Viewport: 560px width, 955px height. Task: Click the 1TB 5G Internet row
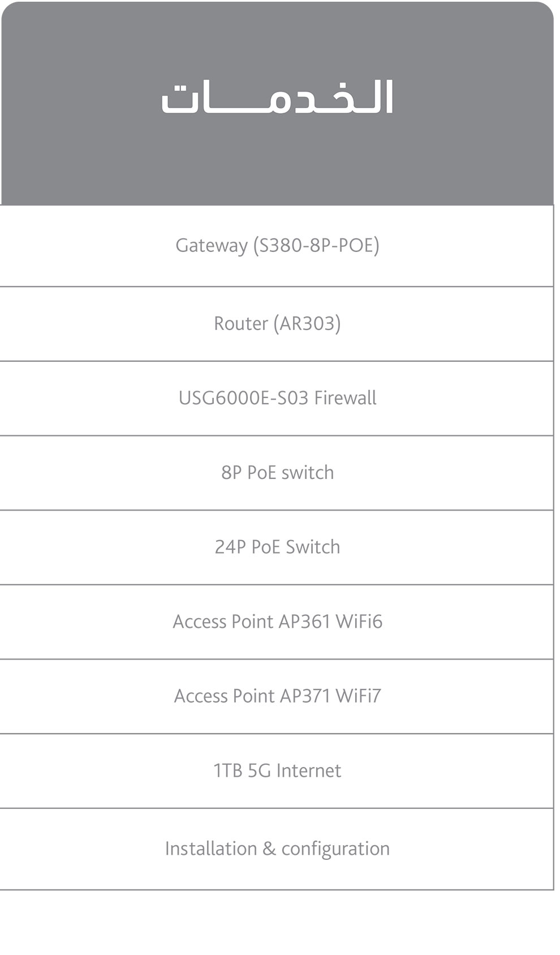(277, 771)
